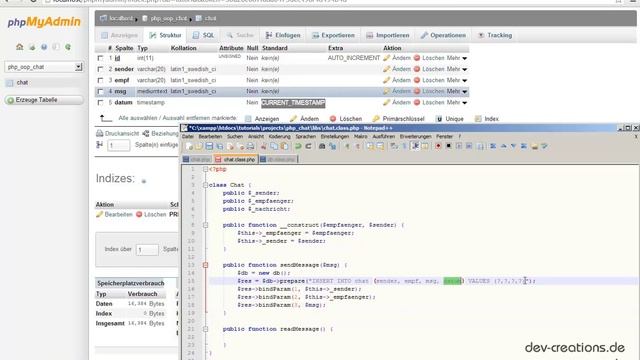Expand the Mehr dropdown for the msg row
Screen dimensions: 640x360
[457, 91]
